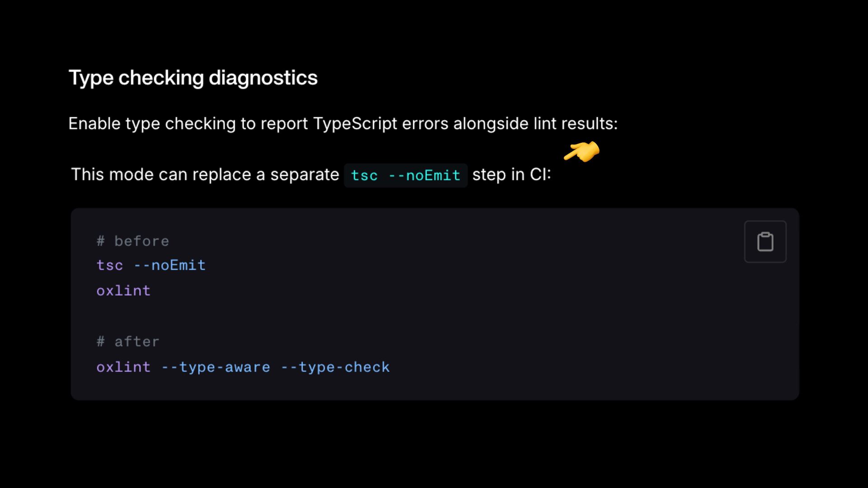Click the 'Type checking diagnostics' heading
The image size is (868, 488).
(193, 78)
